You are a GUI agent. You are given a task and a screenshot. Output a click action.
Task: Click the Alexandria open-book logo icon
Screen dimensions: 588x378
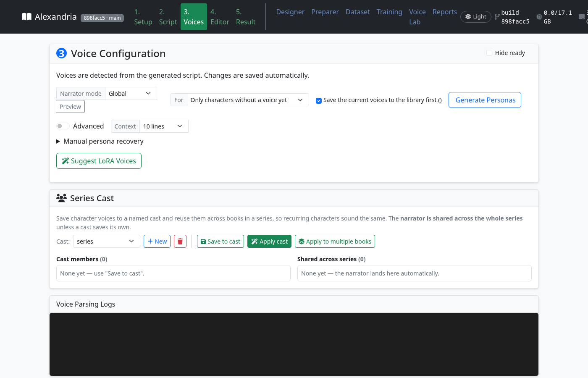[26, 17]
